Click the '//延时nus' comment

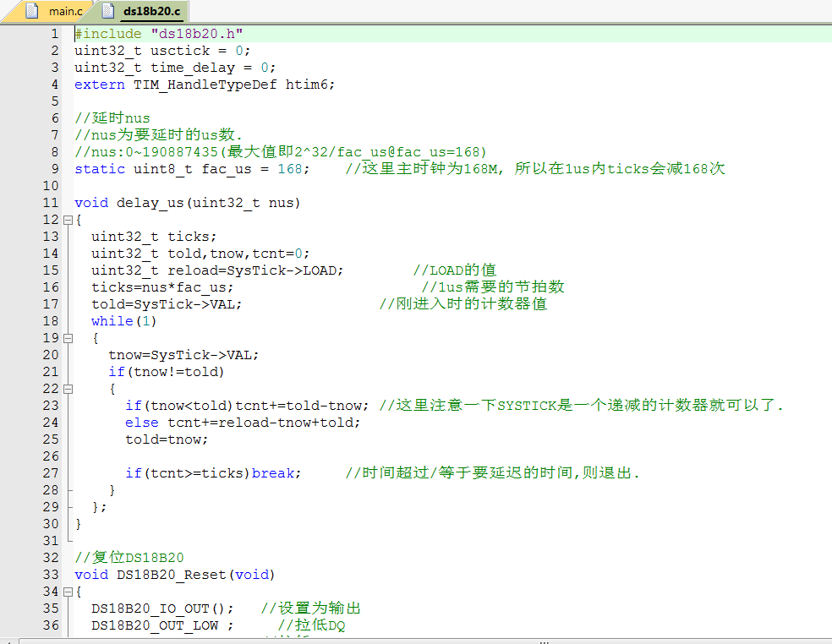click(112, 118)
